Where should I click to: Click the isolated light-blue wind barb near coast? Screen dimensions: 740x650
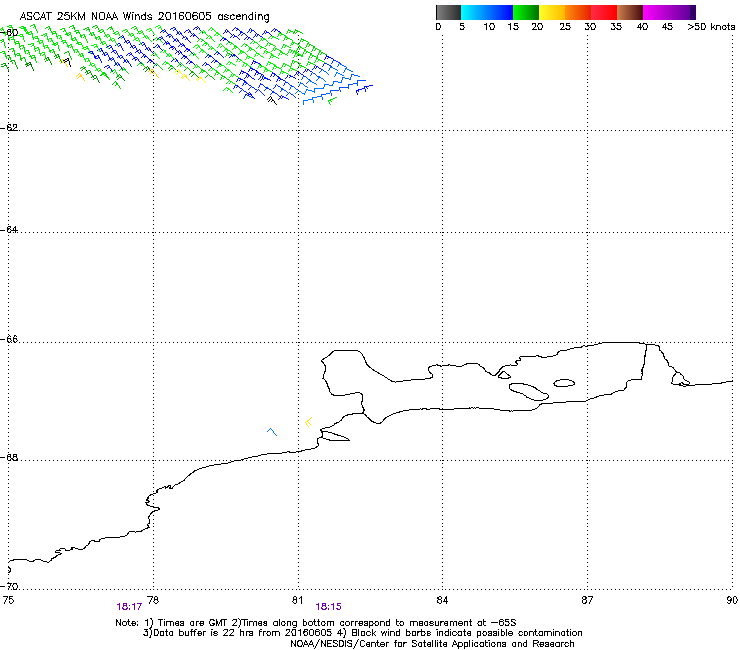tap(272, 431)
